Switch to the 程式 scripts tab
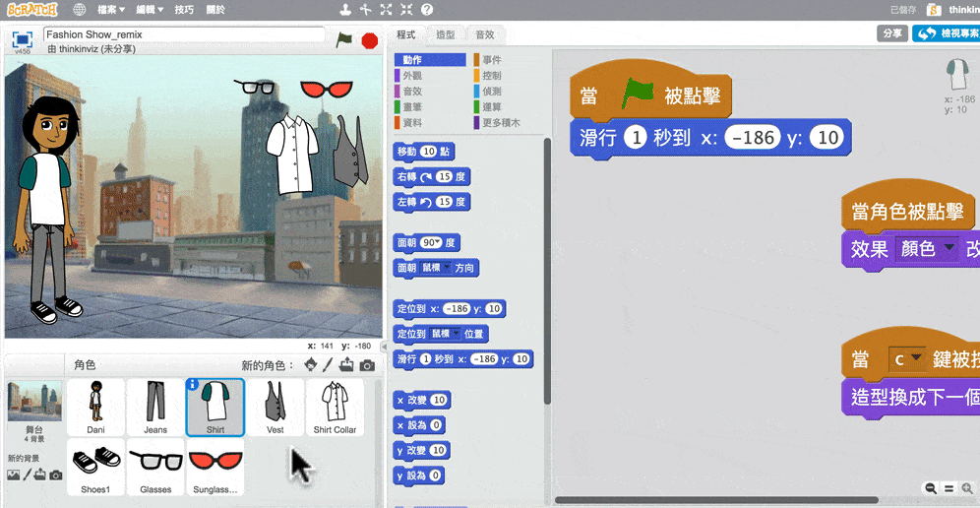The width and height of the screenshot is (980, 508). coord(406,34)
